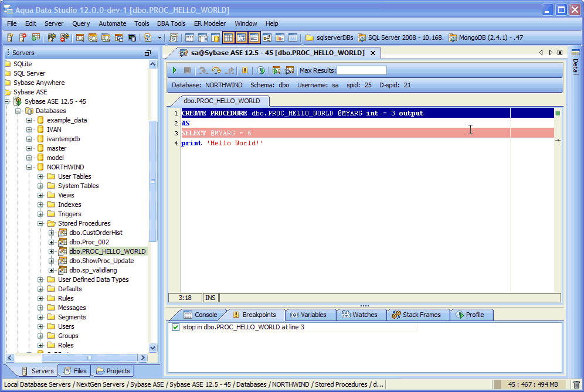Switch to the Console tab

201,315
